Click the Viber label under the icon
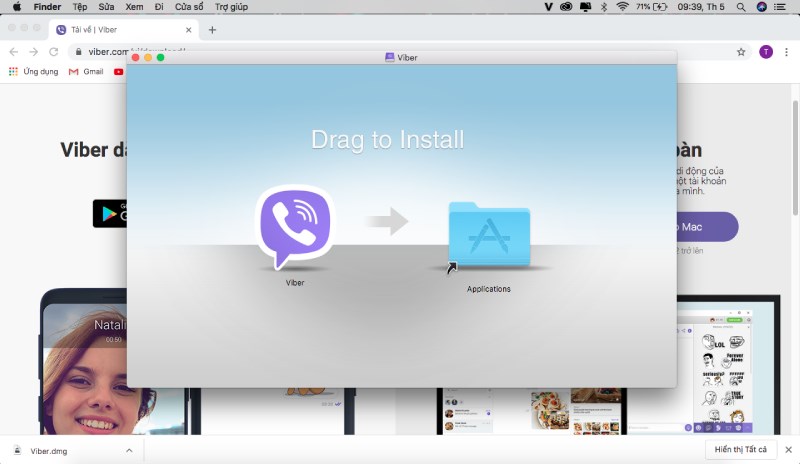The height and width of the screenshot is (464, 800). tap(295, 282)
